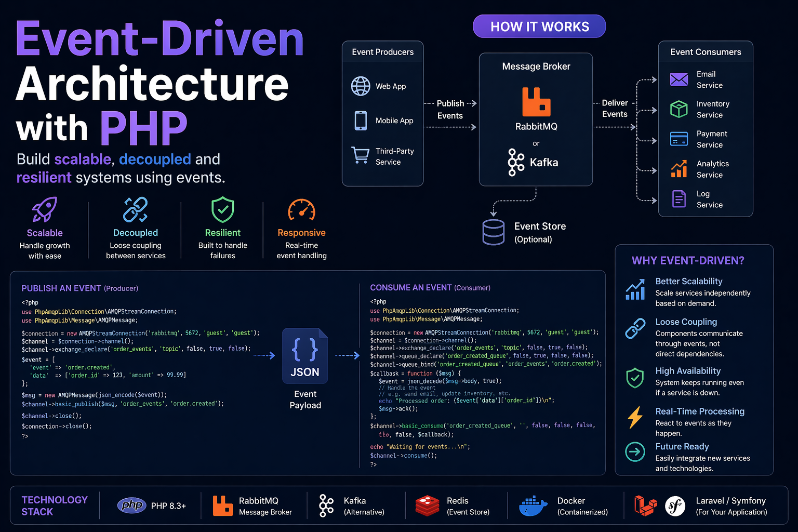Click the Symfony logo in Technology Stack
This screenshot has width=798, height=532.
click(x=675, y=506)
